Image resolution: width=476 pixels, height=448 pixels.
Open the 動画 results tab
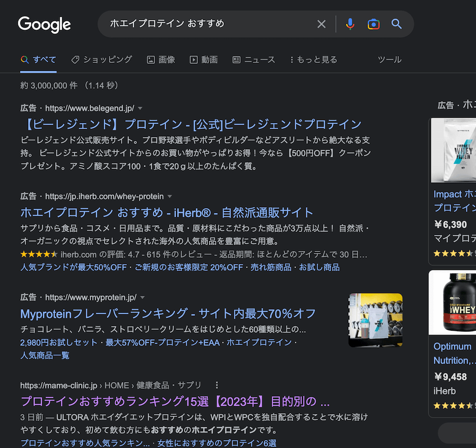coord(204,60)
